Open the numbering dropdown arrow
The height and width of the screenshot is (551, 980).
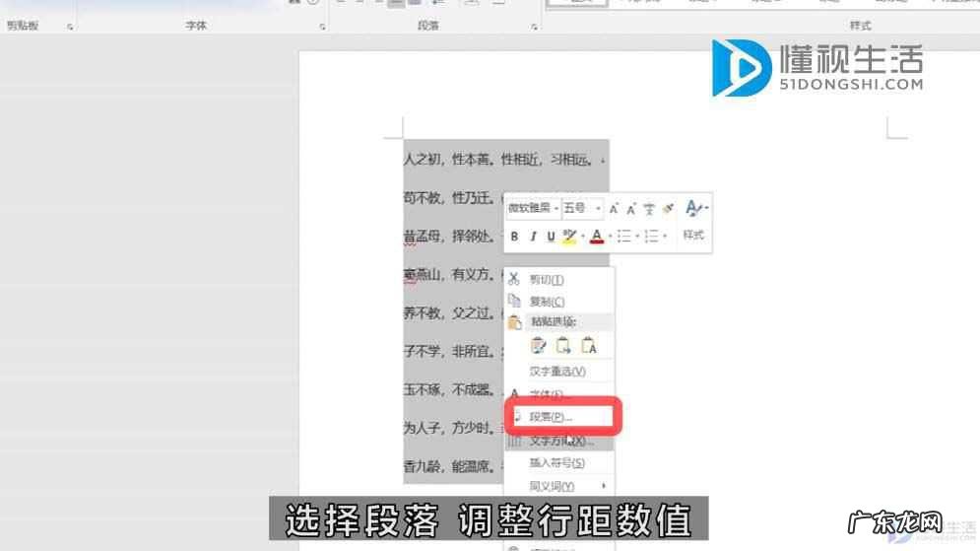point(665,237)
